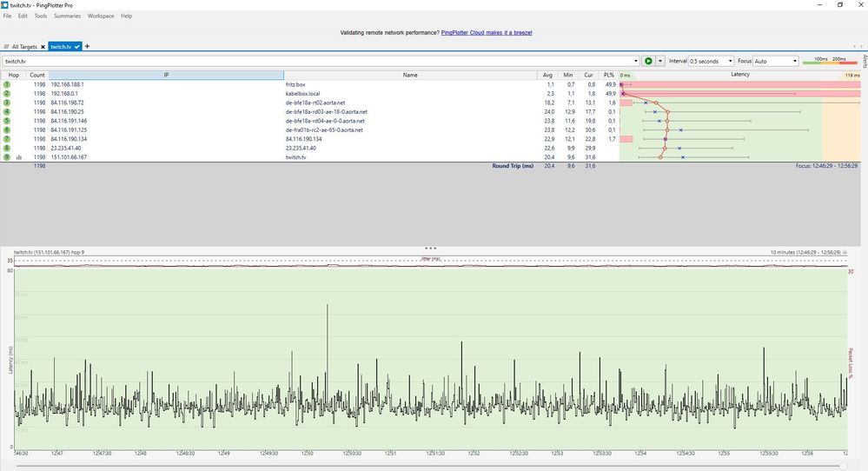The image size is (868, 471).
Task: Click the 100ms–200ms latency color scale
Action: click(x=829, y=60)
